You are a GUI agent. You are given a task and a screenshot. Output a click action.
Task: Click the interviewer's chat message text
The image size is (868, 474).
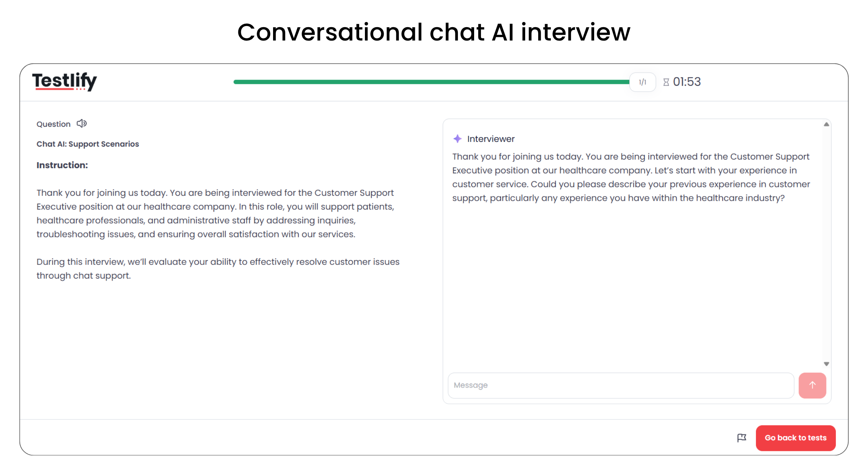[x=631, y=177]
